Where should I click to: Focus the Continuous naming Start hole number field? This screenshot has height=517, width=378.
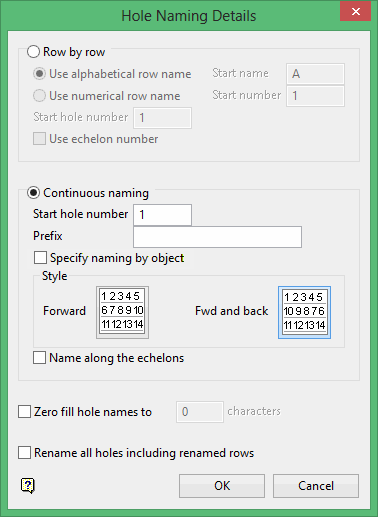tap(163, 215)
